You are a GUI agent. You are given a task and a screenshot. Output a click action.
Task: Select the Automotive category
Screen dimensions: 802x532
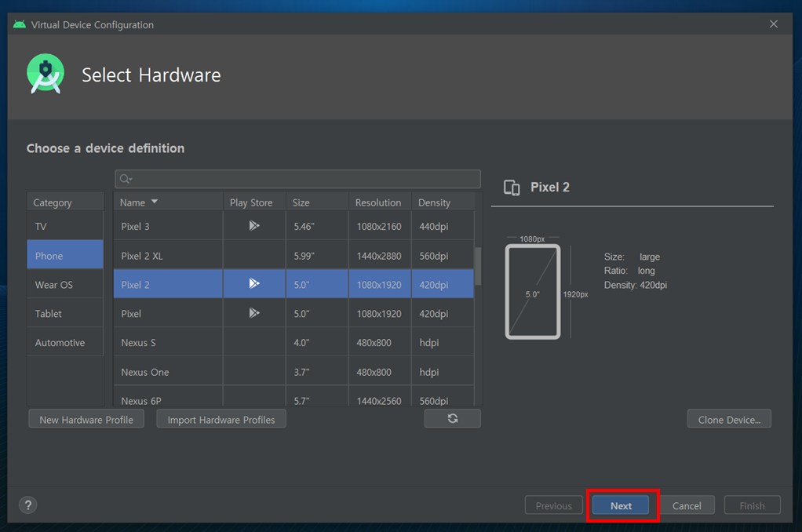tap(65, 343)
